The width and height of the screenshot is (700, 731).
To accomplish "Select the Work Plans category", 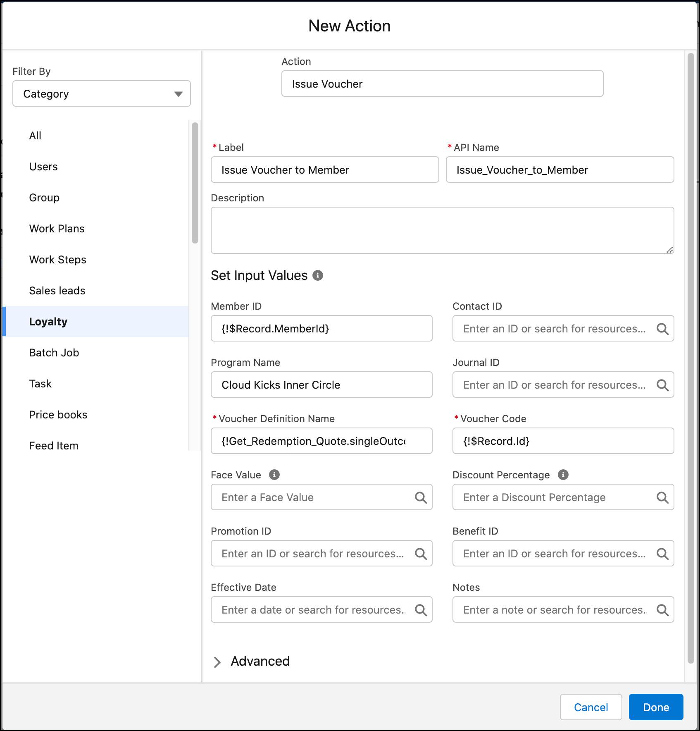I will (57, 228).
